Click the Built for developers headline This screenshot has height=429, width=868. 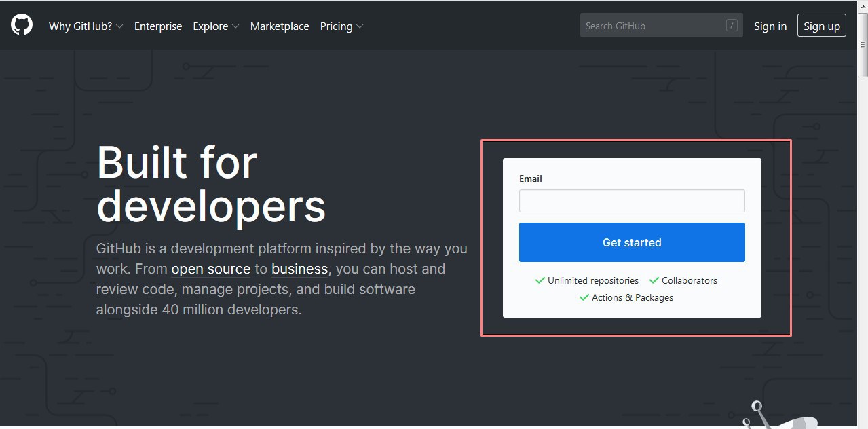[x=211, y=183]
